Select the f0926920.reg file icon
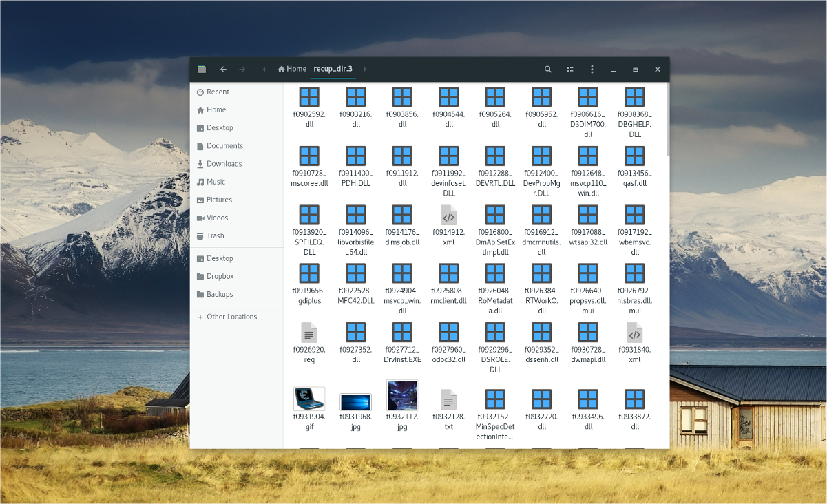This screenshot has height=504, width=827. tap(309, 333)
